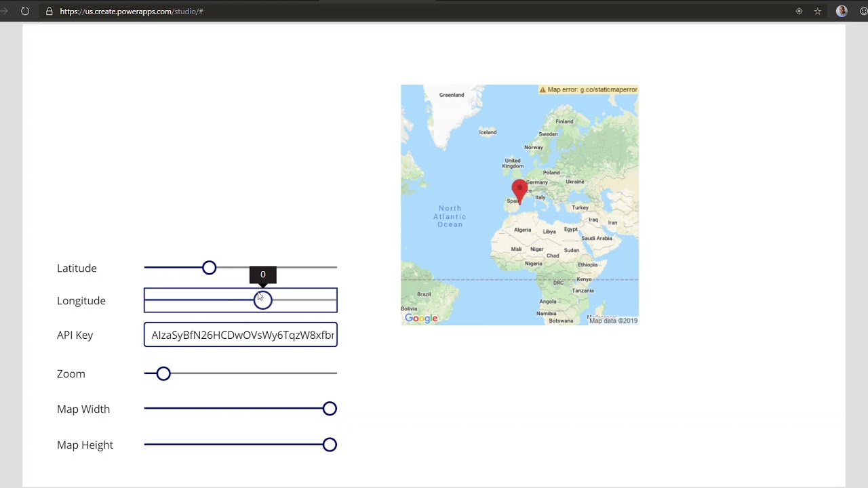Click the 'Latitude' label

[x=77, y=268]
